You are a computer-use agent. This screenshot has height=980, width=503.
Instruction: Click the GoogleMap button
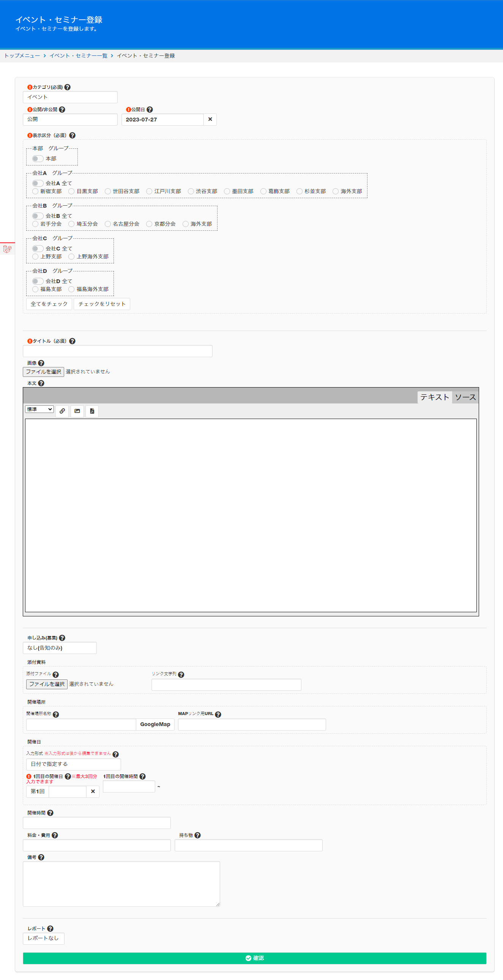tap(155, 725)
